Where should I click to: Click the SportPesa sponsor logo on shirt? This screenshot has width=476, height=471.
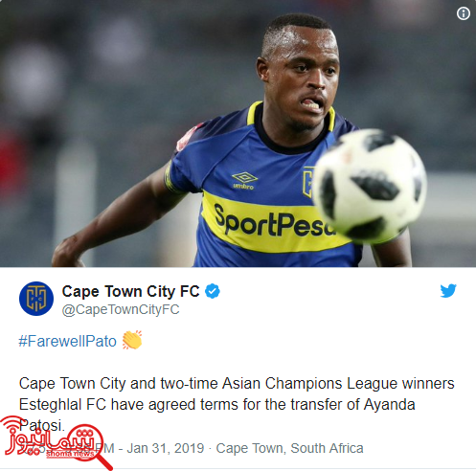pos(275,222)
